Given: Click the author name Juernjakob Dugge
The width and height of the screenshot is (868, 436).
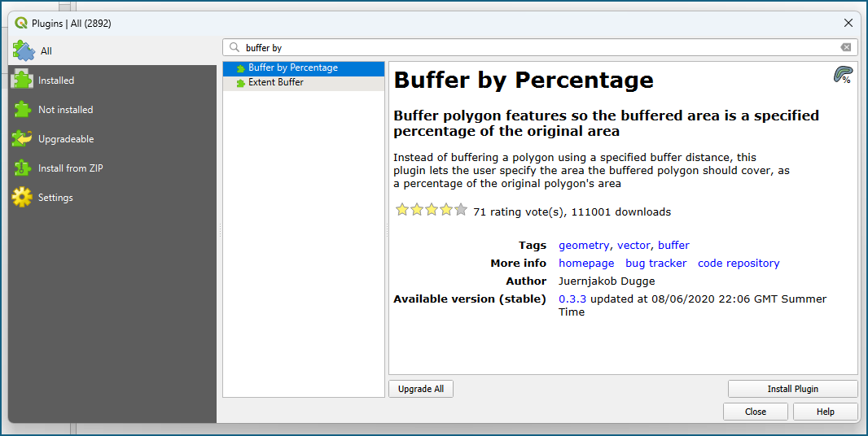Looking at the screenshot, I should (x=607, y=281).
